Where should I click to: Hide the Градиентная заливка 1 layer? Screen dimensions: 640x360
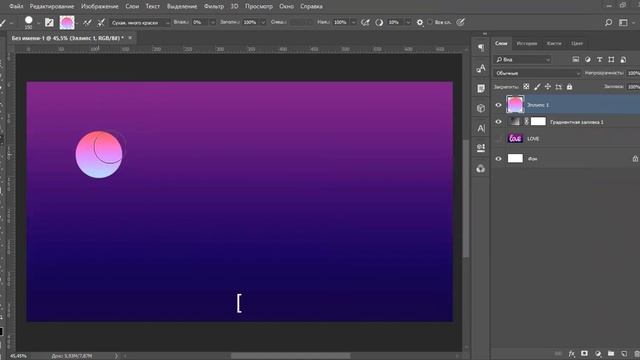coord(498,122)
